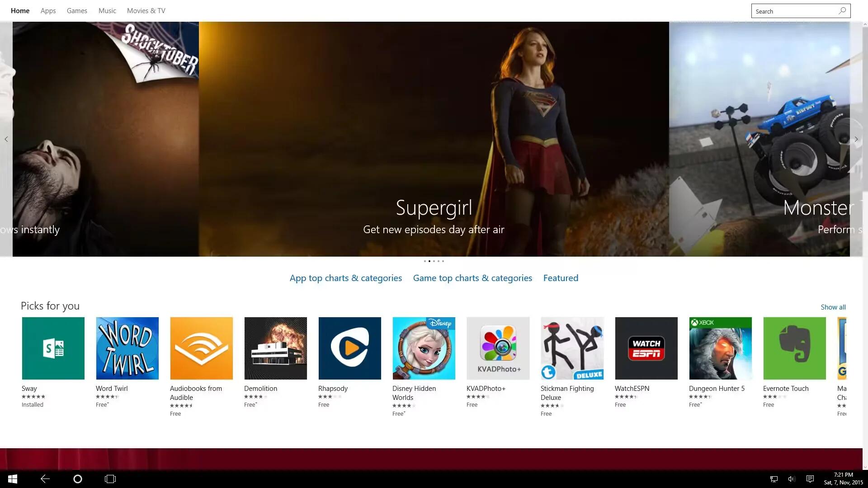Screen dimensions: 868x488
Task: Click Get new episodes day after air
Action: tap(434, 230)
